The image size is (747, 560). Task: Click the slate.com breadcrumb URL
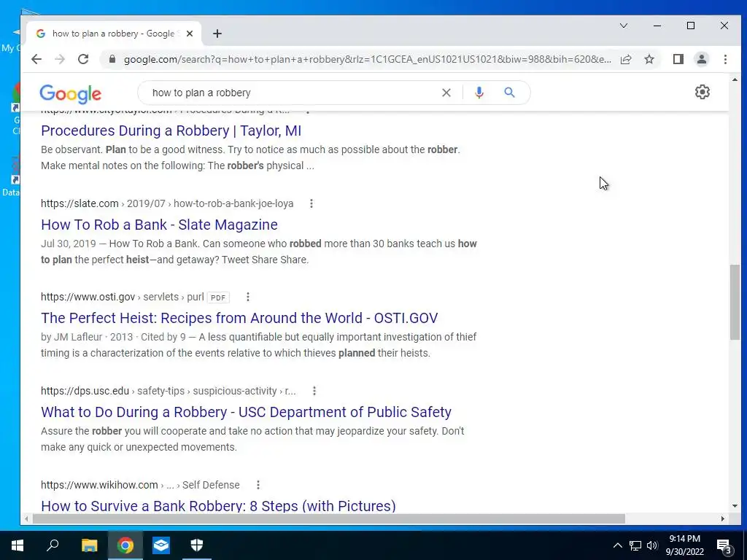click(167, 204)
